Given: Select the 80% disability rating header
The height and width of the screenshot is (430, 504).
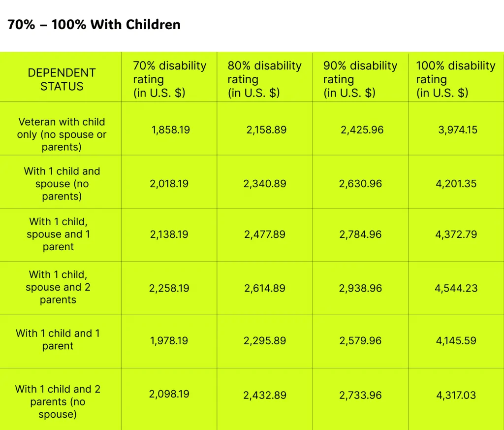Looking at the screenshot, I should tap(264, 79).
